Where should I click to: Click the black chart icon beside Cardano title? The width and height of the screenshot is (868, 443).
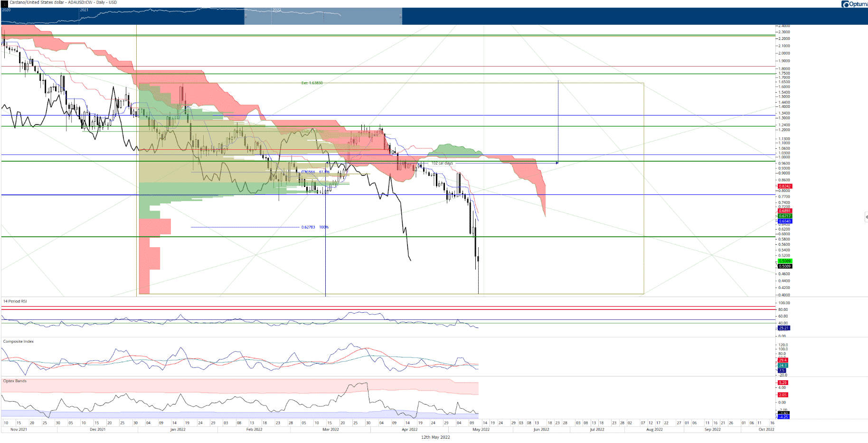(x=4, y=3)
